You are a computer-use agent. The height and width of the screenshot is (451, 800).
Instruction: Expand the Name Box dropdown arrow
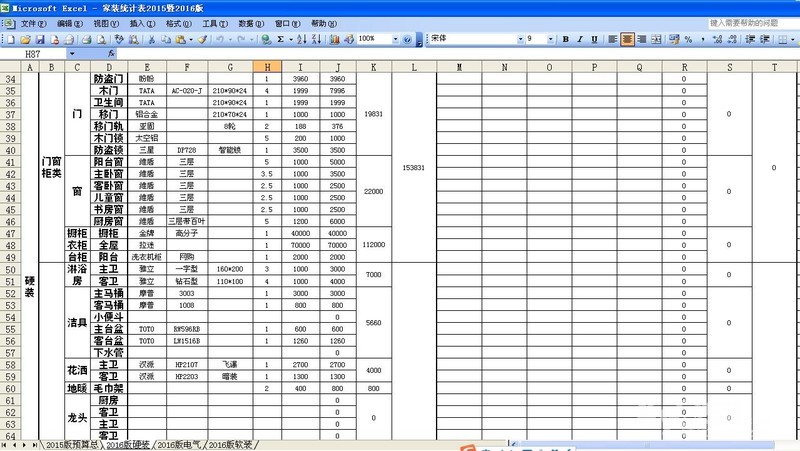(x=72, y=54)
